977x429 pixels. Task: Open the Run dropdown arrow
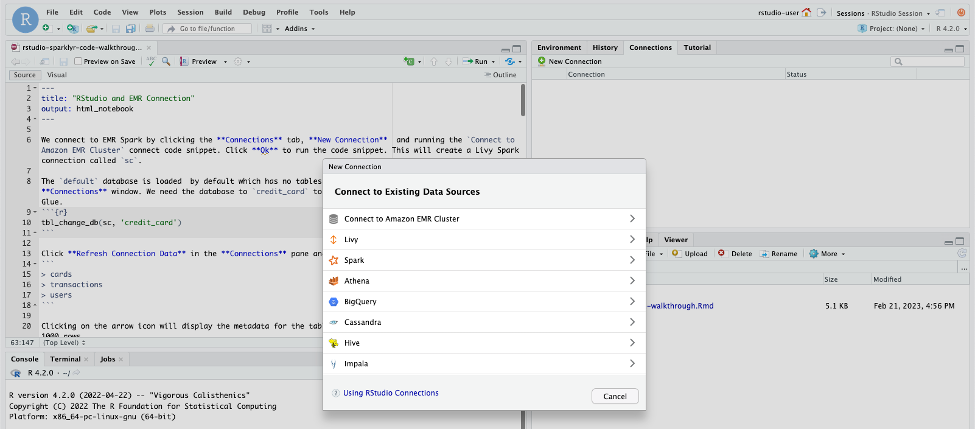pyautogui.click(x=493, y=62)
